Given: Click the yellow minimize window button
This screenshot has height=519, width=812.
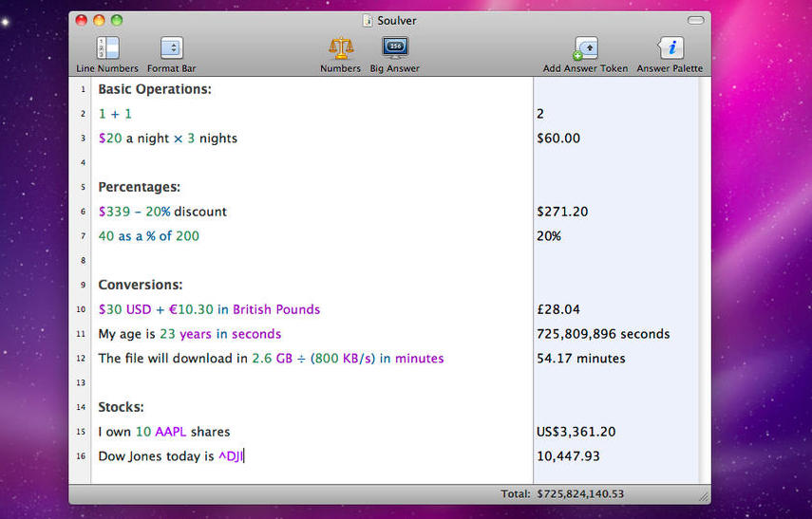Looking at the screenshot, I should click(99, 20).
